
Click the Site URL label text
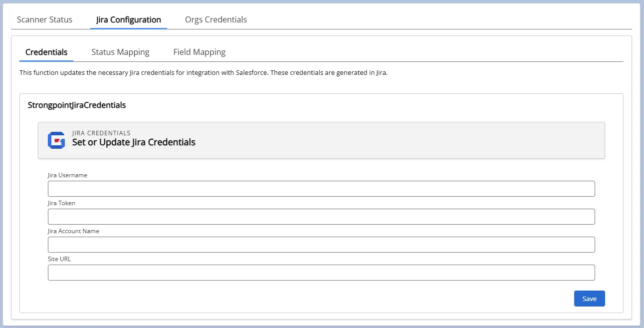[59, 259]
